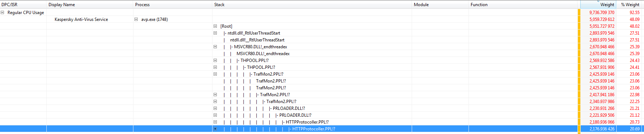This screenshot has width=644, height=134.
Task: Sort by the Weight column header
Action: 599,5
